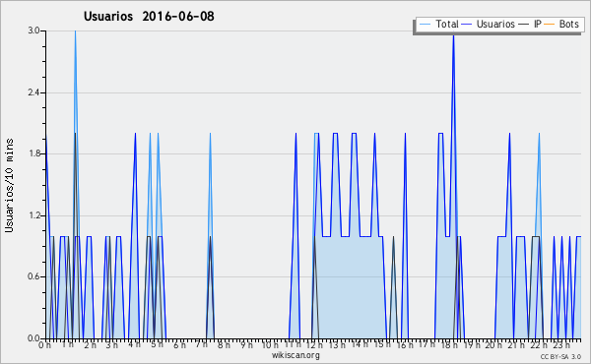591x364 pixels.
Task: Select the 'Usuarios' legend entry
Action: (x=489, y=24)
